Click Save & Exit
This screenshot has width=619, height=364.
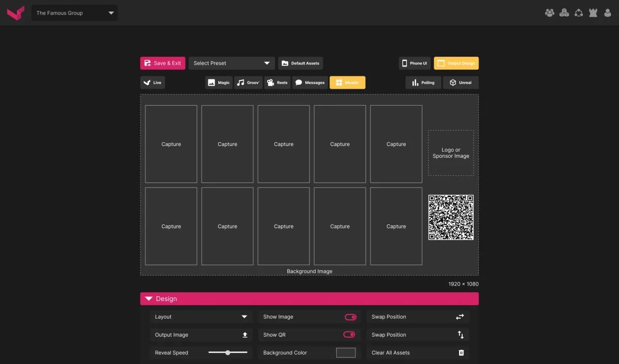pos(162,63)
